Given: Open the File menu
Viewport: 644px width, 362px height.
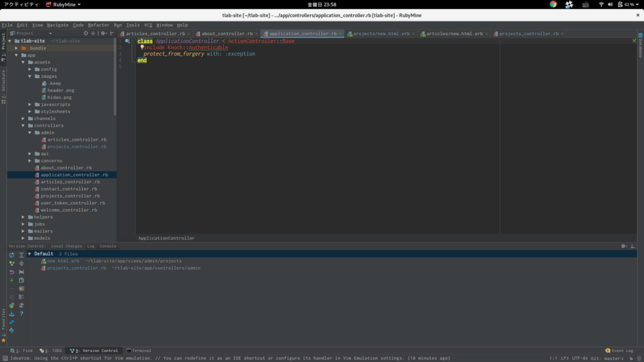Looking at the screenshot, I should coord(7,25).
